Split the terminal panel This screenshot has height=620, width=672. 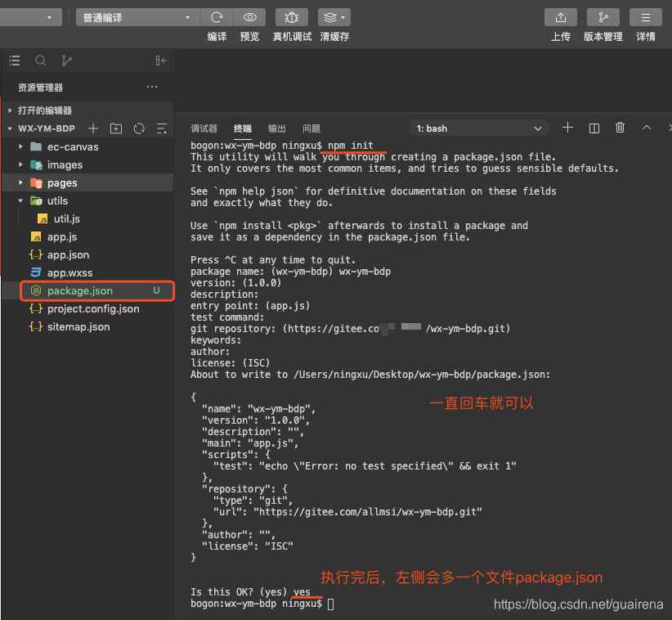coord(594,128)
